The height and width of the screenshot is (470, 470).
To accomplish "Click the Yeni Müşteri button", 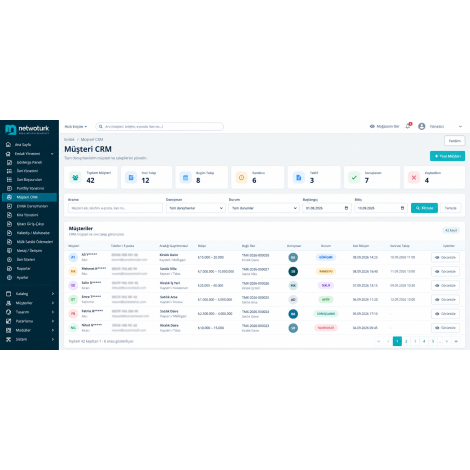I will pyautogui.click(x=447, y=156).
